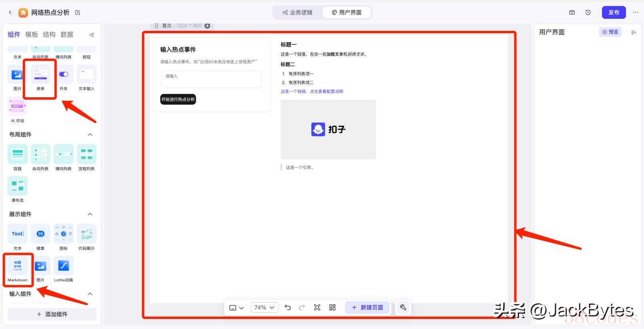Select the Markdown display component

[x=18, y=266]
